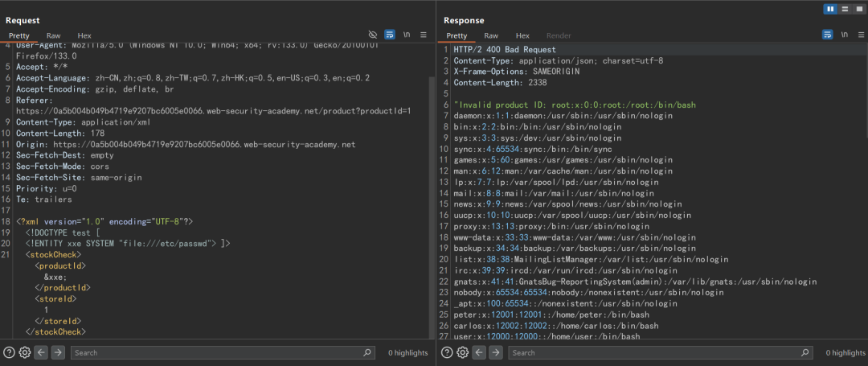The height and width of the screenshot is (366, 868).
Task: Click the 'Te: trailers' header line
Action: click(x=43, y=199)
